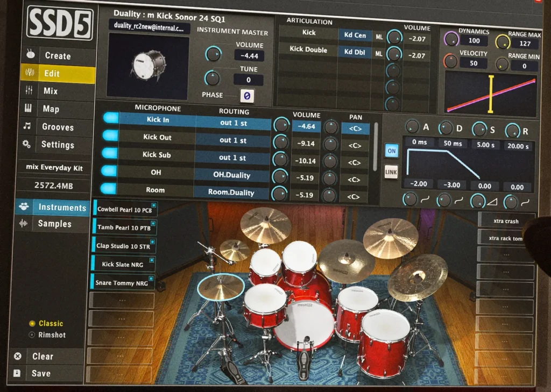Open the mix Everyday Kit preset selector
The height and width of the screenshot is (392, 551).
point(54,168)
